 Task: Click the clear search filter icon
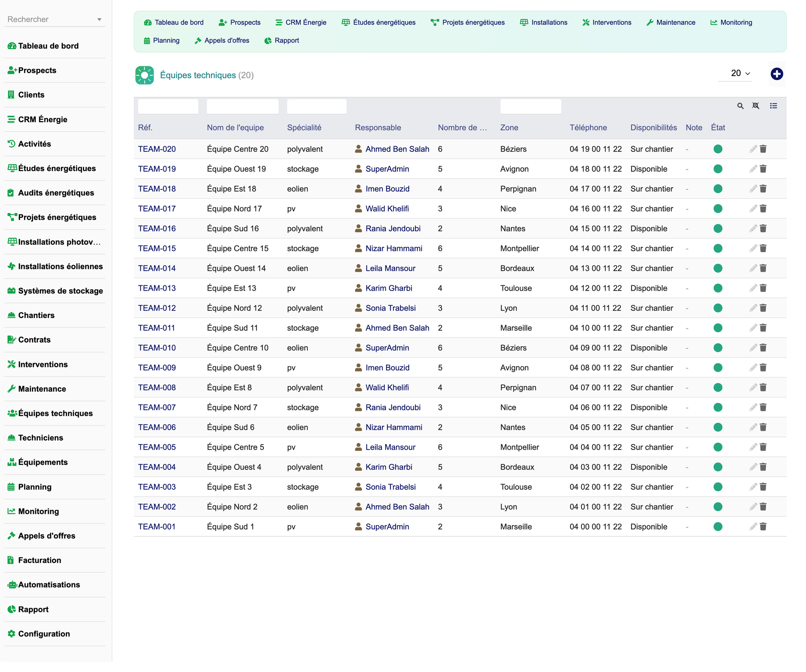(755, 106)
